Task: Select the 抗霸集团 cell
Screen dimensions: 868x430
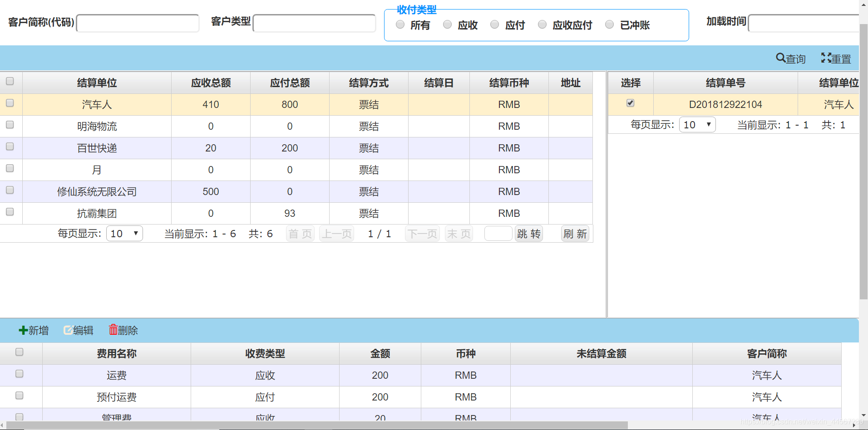Action: 97,213
